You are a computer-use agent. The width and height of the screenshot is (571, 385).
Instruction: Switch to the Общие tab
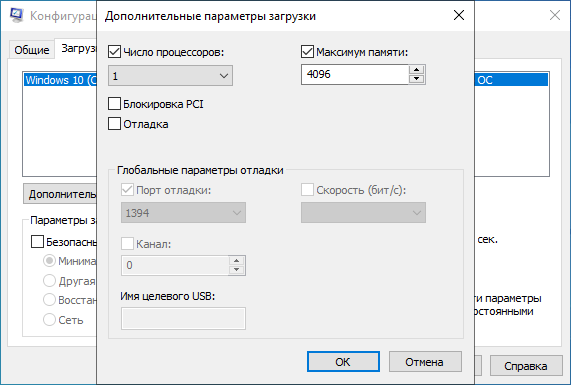pos(32,50)
